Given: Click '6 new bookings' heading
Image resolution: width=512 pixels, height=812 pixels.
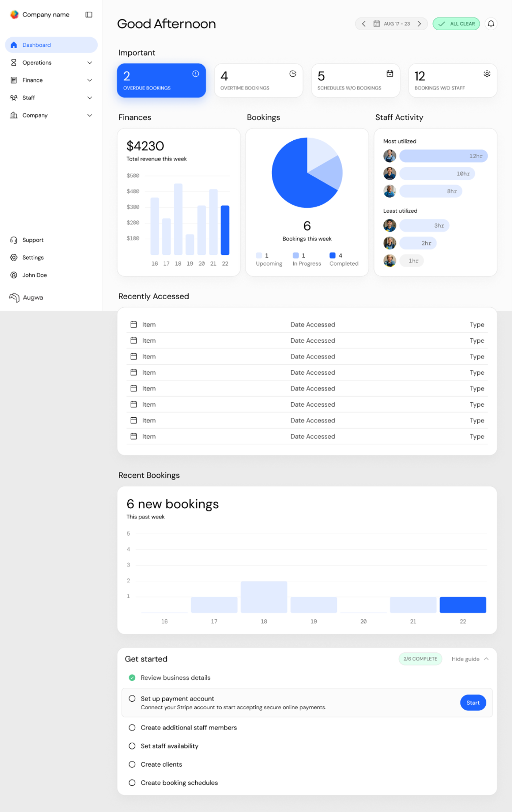Looking at the screenshot, I should point(173,504).
